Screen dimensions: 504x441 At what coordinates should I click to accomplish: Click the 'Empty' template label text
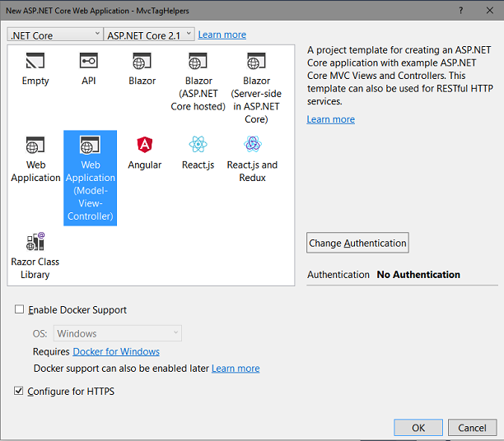(x=35, y=81)
